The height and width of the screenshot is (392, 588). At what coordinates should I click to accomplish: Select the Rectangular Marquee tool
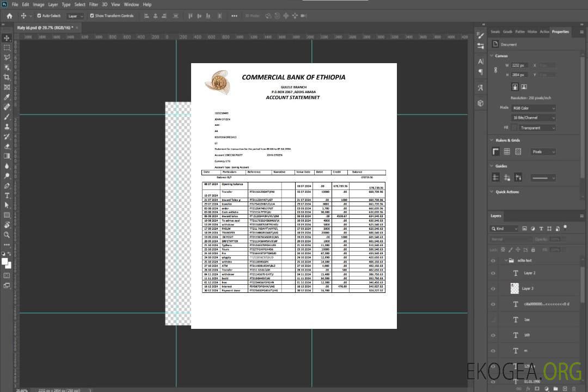pos(7,48)
